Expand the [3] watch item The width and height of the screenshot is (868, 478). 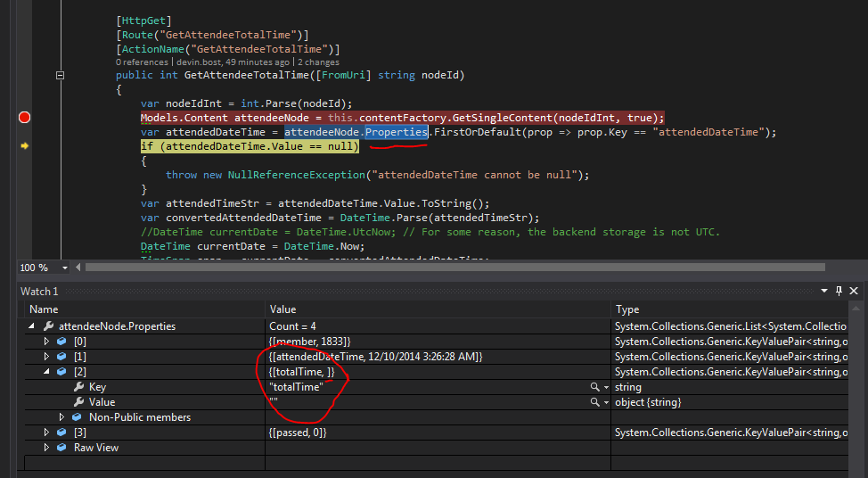46,432
